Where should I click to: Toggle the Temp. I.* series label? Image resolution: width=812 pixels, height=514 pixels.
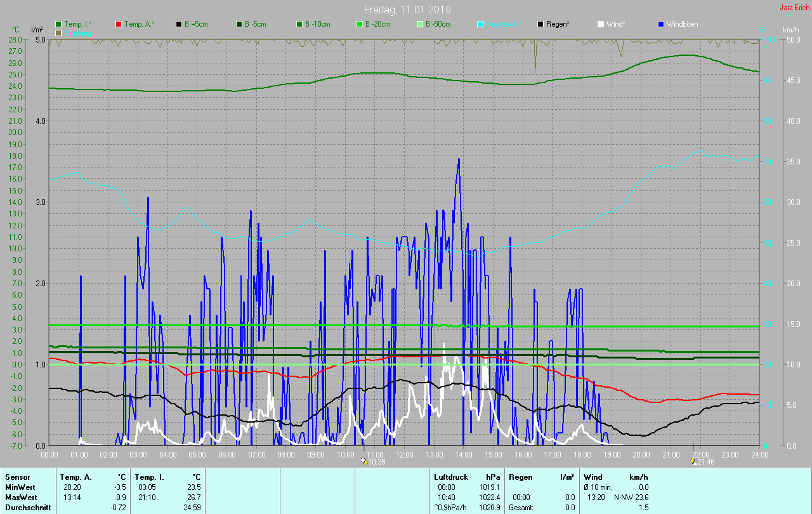pos(78,24)
